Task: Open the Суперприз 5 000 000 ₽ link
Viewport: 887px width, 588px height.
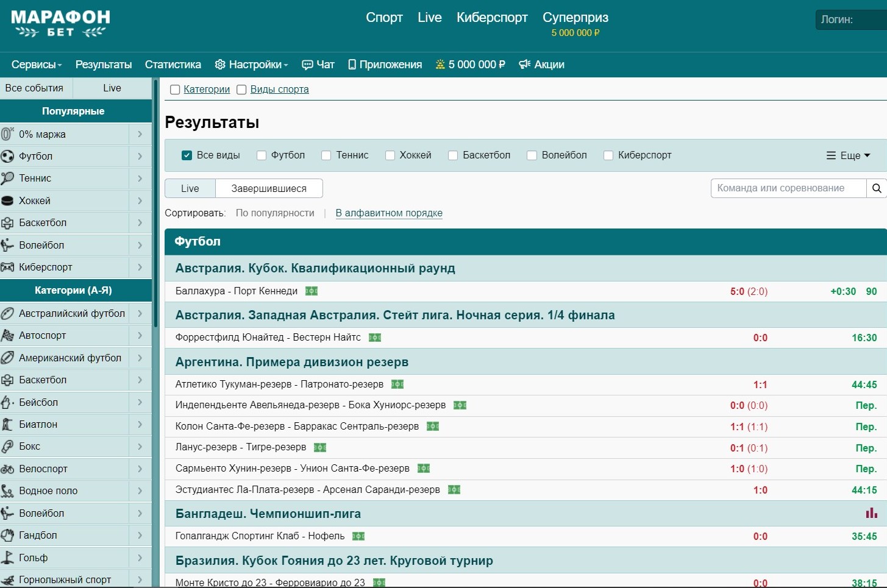Action: click(x=575, y=24)
